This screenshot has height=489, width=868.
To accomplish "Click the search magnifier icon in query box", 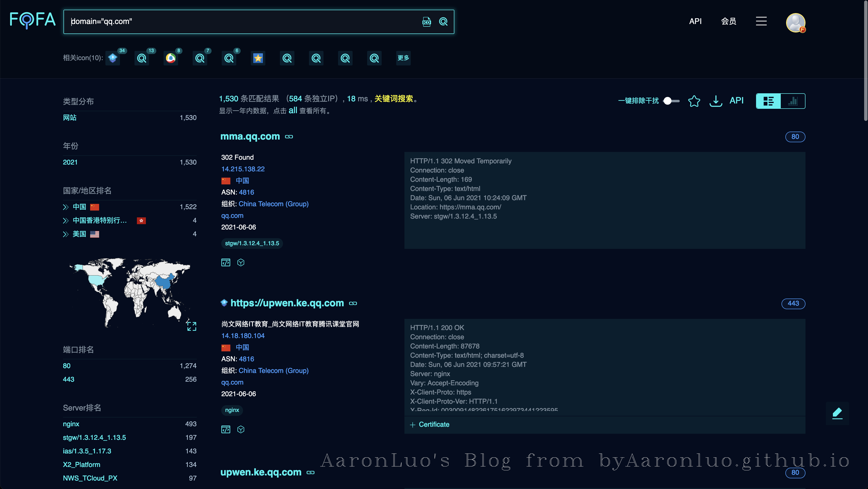I will (443, 22).
